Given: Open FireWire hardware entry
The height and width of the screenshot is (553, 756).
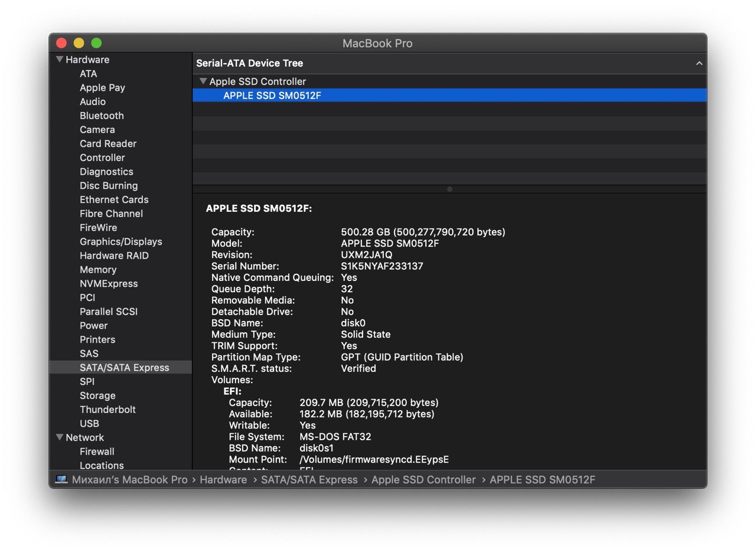Looking at the screenshot, I should [98, 228].
